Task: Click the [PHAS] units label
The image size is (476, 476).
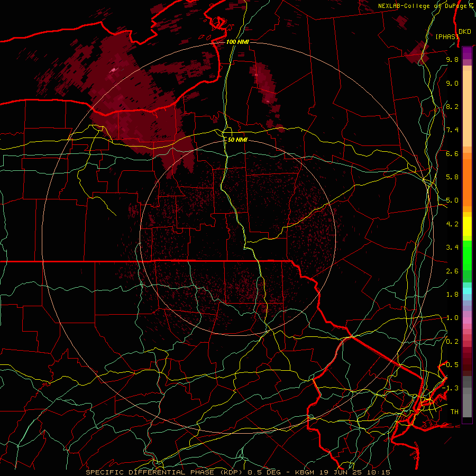Action: tap(447, 36)
